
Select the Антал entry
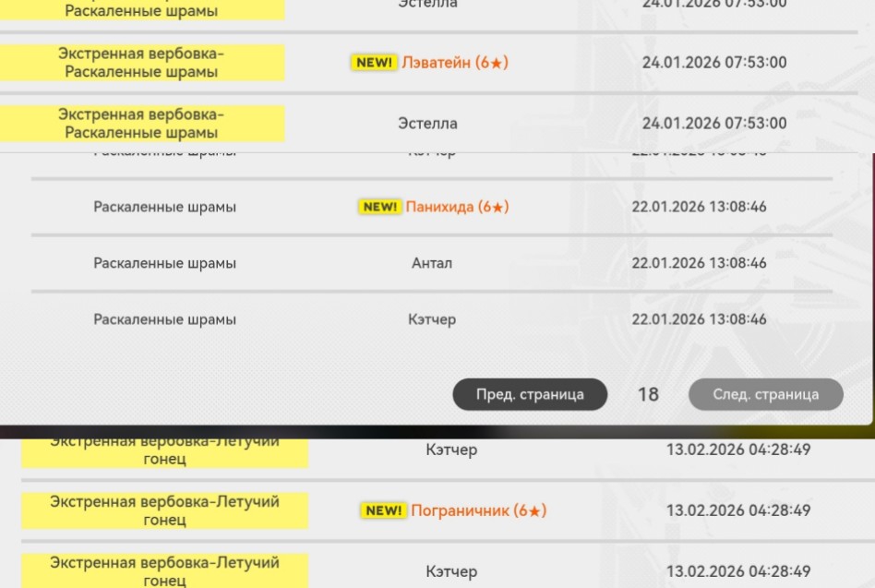[432, 263]
